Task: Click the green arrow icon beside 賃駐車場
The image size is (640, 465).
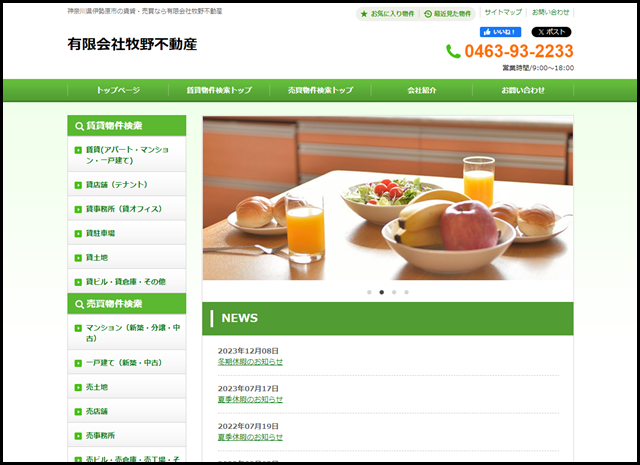Action: click(x=78, y=234)
